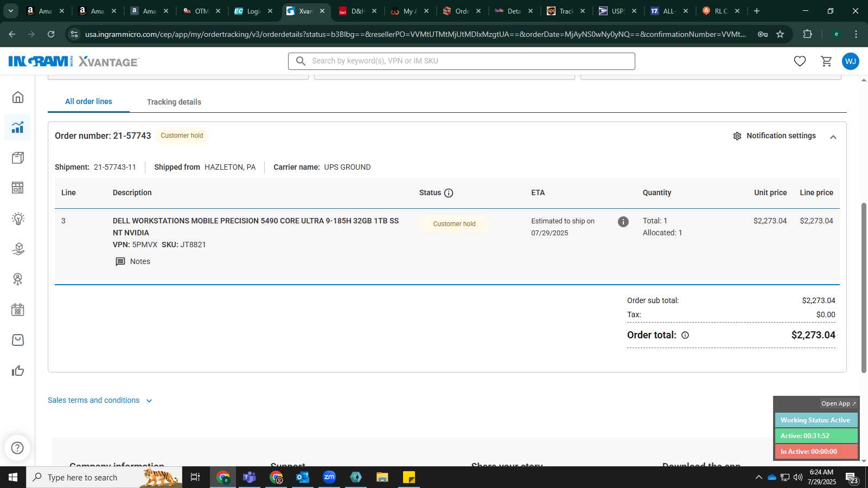The image size is (868, 488).
Task: Click the thumbs-up feedback sidebar icon
Action: coord(18,371)
